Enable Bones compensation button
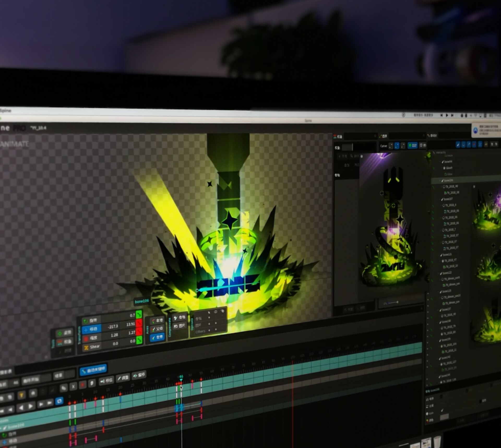The width and height of the screenshot is (501, 448). pos(180,318)
